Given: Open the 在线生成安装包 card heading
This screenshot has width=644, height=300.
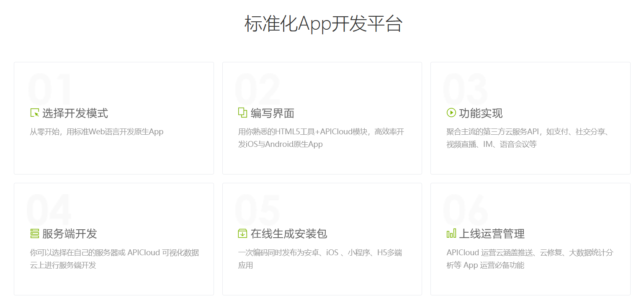Looking at the screenshot, I should tap(289, 233).
